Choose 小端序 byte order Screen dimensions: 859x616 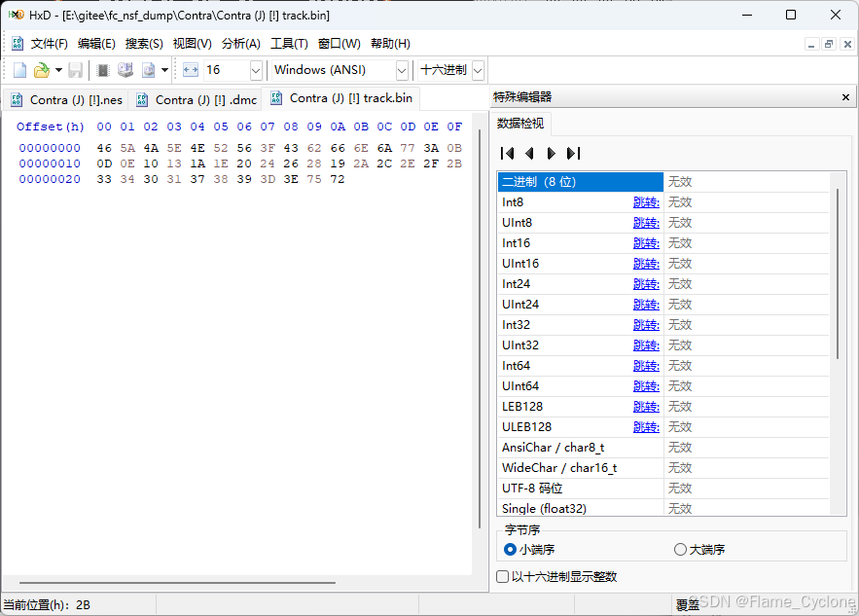[529, 549]
